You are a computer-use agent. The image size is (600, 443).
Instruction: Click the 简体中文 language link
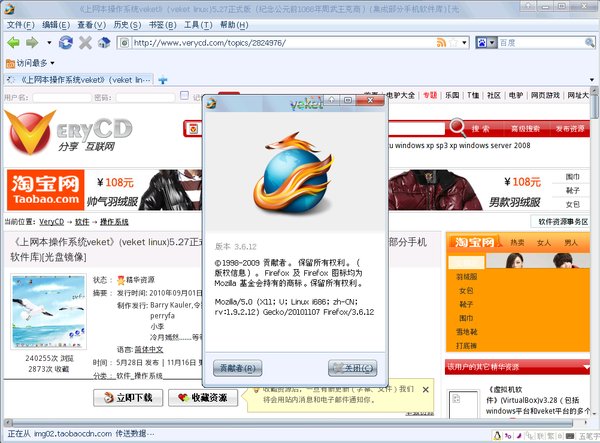(x=149, y=349)
